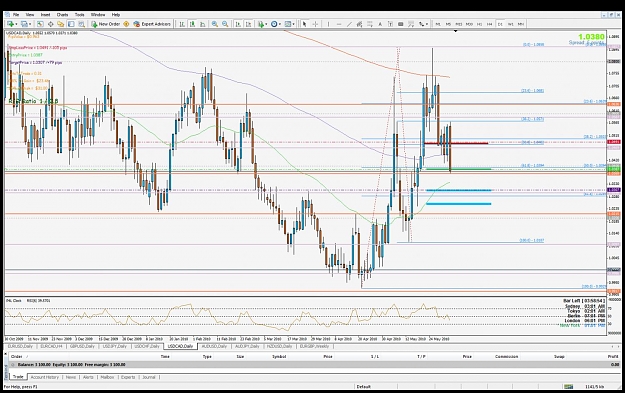The image size is (625, 393).
Task: Open the Charts menu
Action: [x=62, y=14]
